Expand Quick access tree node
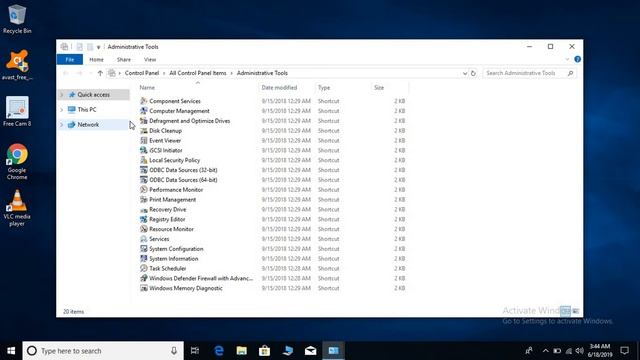Image resolution: width=640 pixels, height=360 pixels. pyautogui.click(x=62, y=95)
